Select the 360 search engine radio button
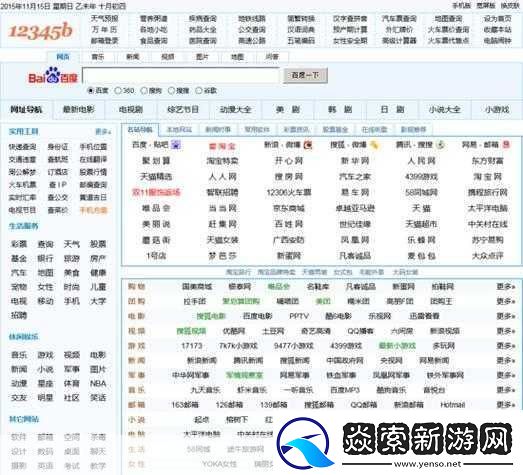 [118, 90]
